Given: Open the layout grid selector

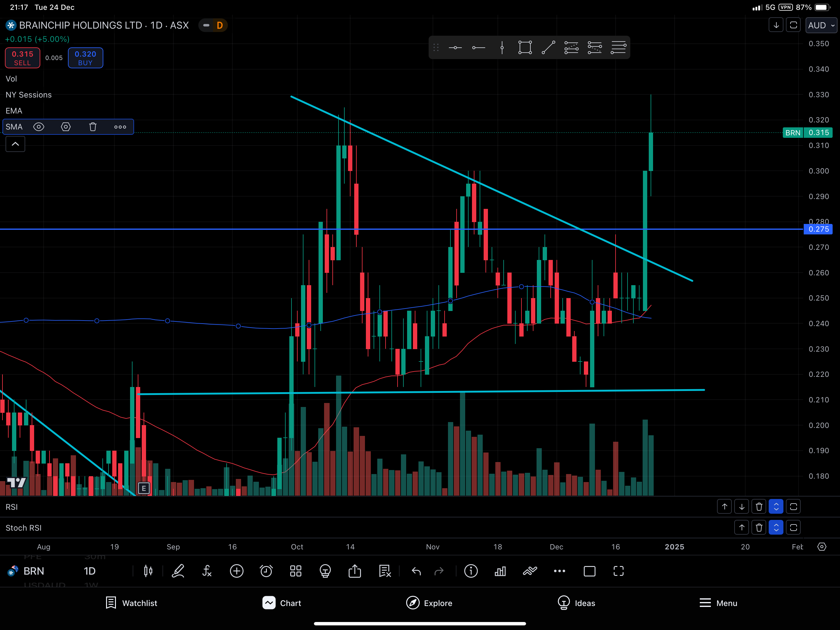Looking at the screenshot, I should (x=296, y=571).
